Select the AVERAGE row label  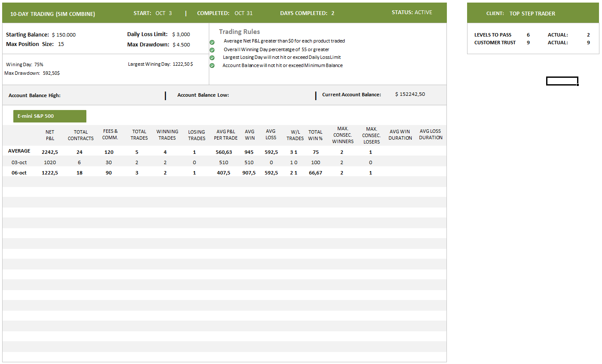(19, 151)
